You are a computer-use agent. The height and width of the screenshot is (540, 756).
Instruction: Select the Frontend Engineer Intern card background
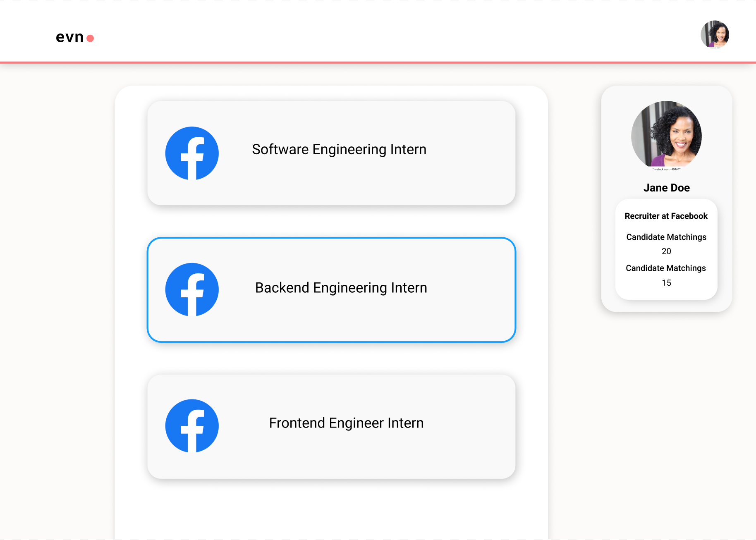tap(331, 427)
